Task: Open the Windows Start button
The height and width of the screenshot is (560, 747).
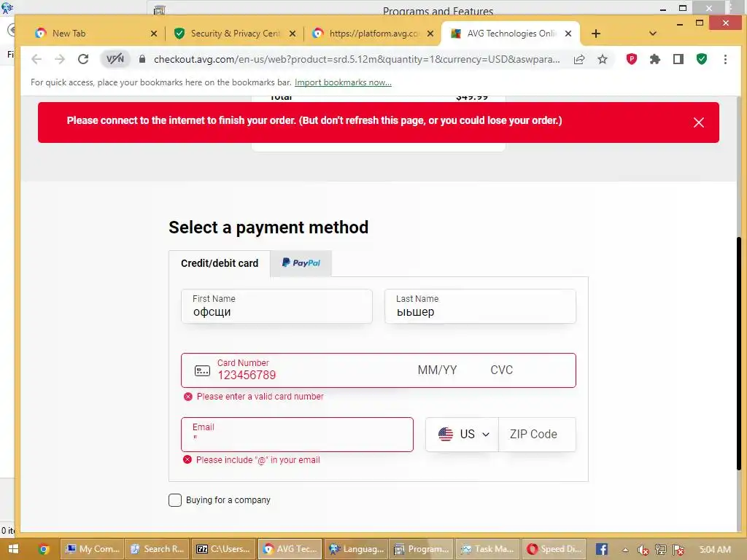Action: coord(13,549)
